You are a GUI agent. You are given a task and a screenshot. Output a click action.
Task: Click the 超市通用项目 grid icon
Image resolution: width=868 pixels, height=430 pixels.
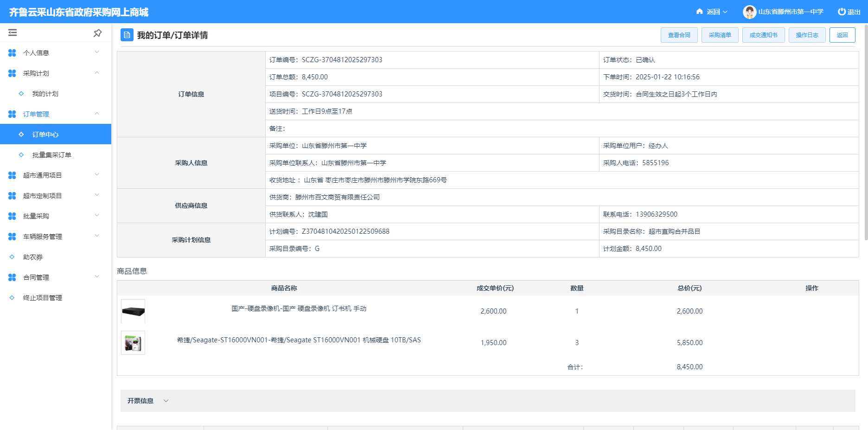point(12,175)
